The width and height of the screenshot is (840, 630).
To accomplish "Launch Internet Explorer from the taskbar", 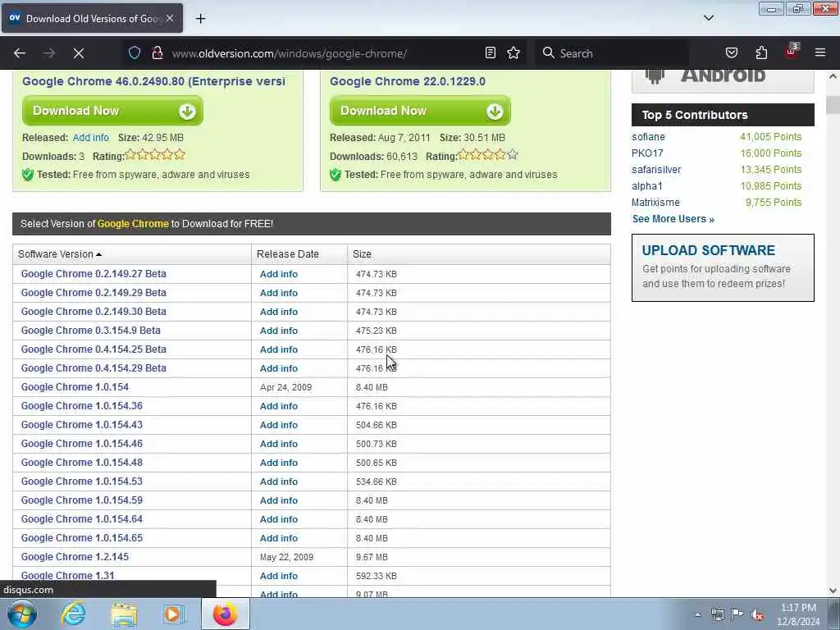I will coord(73,614).
